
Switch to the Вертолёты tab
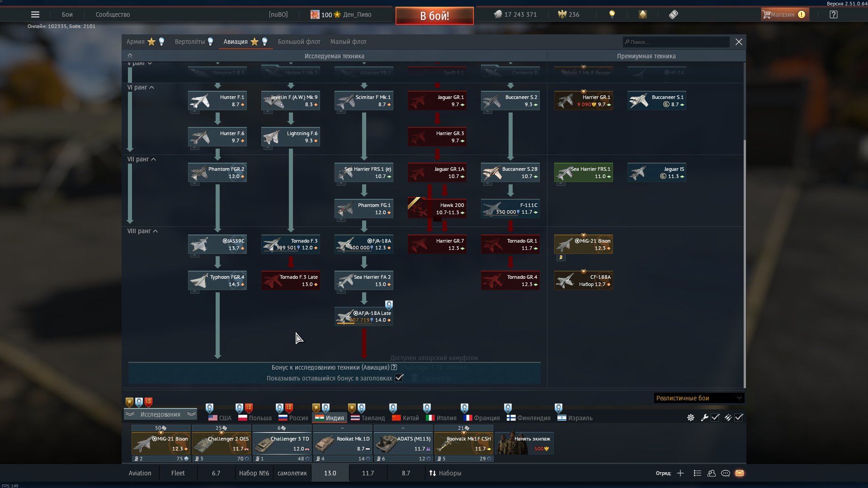[190, 42]
